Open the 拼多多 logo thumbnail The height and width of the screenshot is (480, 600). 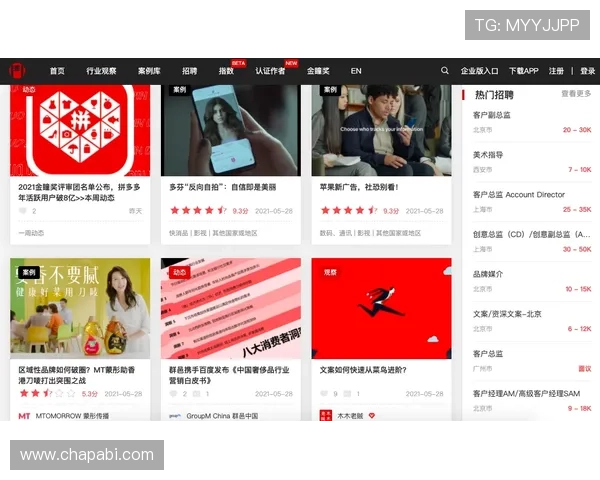(80, 131)
